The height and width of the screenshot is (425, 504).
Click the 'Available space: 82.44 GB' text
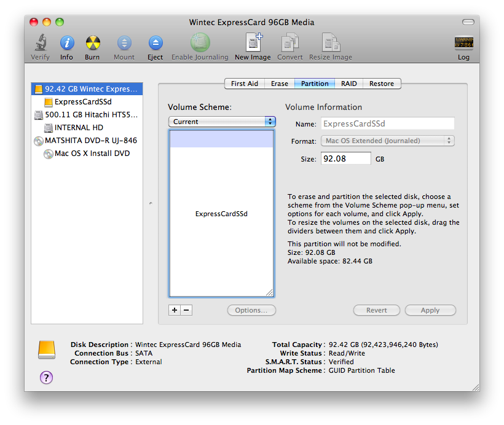point(330,261)
